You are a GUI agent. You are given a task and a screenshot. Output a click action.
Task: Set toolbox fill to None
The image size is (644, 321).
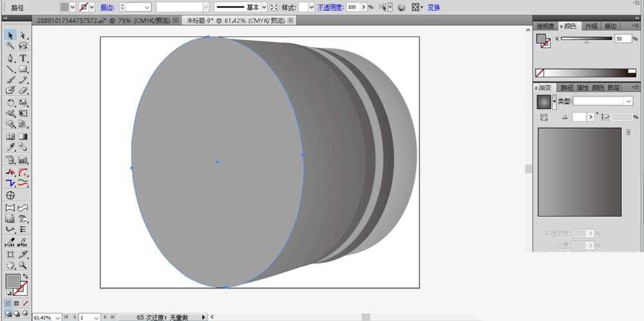coord(25,304)
